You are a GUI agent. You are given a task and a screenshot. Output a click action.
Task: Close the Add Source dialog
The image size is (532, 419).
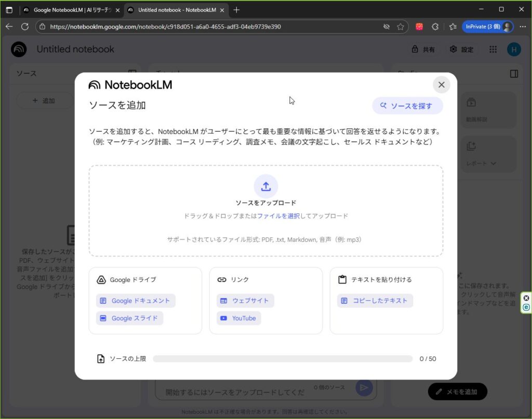(x=441, y=85)
